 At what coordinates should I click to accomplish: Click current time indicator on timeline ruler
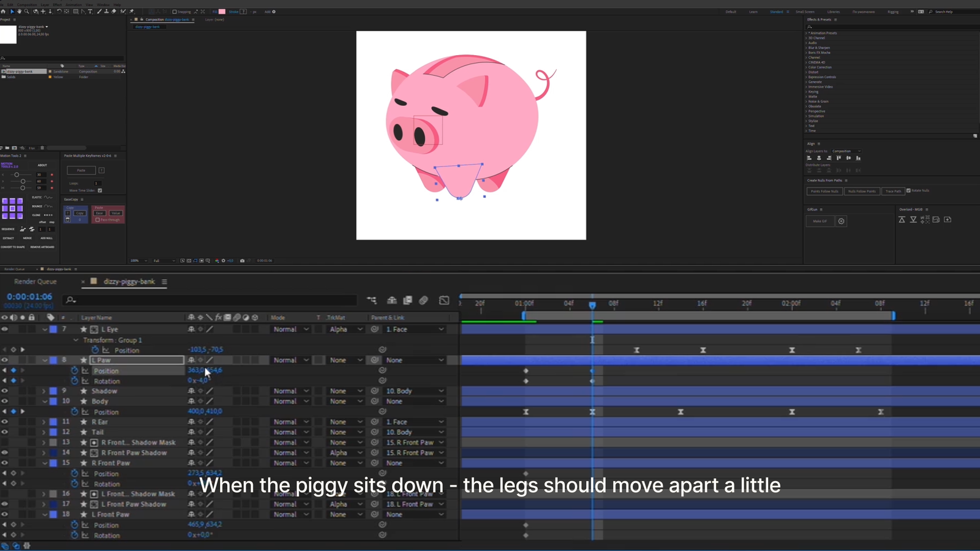pos(592,304)
